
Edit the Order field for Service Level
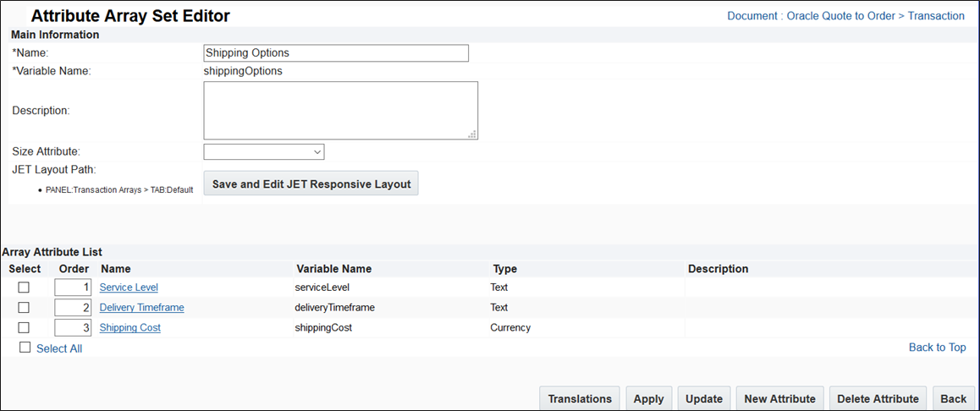point(73,288)
